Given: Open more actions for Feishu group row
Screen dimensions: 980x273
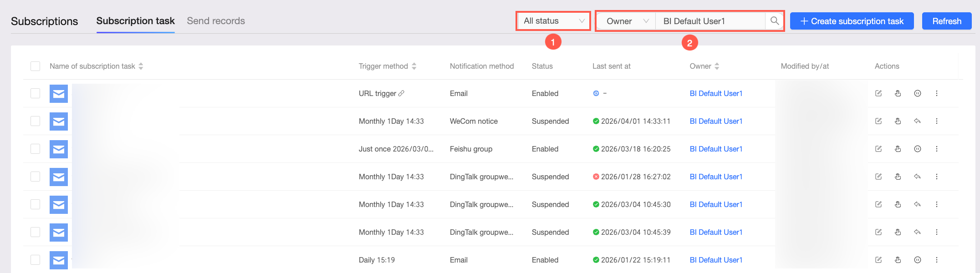Looking at the screenshot, I should coord(937,149).
